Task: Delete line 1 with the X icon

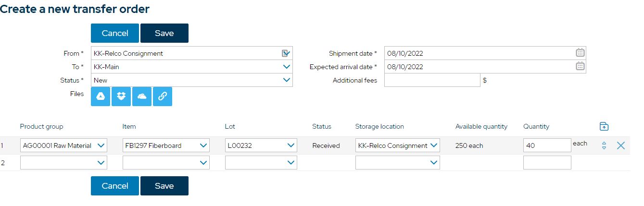Action: (621, 145)
